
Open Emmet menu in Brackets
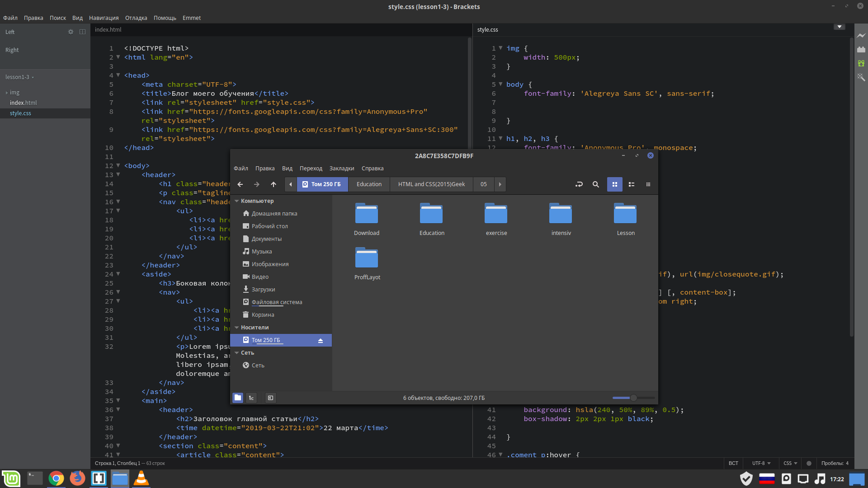coord(192,18)
